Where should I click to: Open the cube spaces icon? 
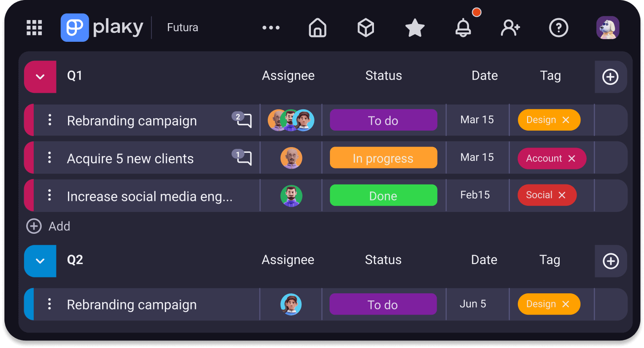366,28
